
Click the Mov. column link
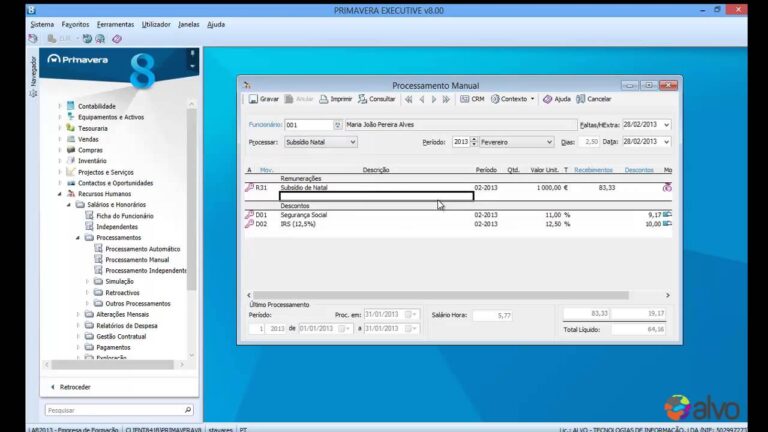(266, 170)
